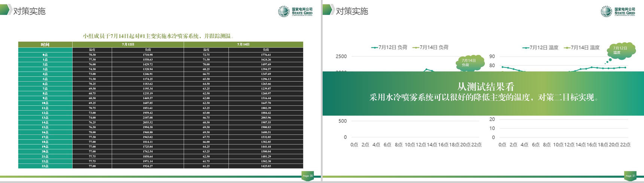Screen dimensions: 644x183
Task: Click the green arrow beside left 对策实施 title
Action: [6, 10]
